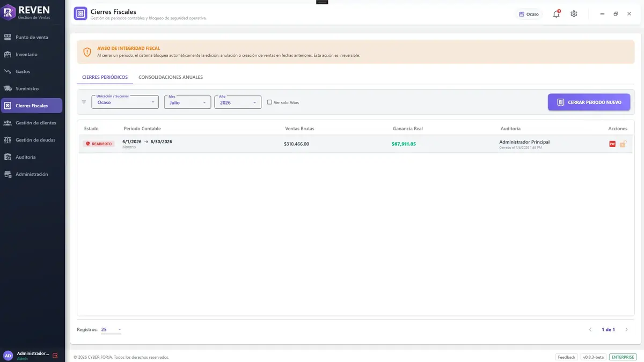
Task: Click the filter lines icon
Action: click(x=84, y=102)
